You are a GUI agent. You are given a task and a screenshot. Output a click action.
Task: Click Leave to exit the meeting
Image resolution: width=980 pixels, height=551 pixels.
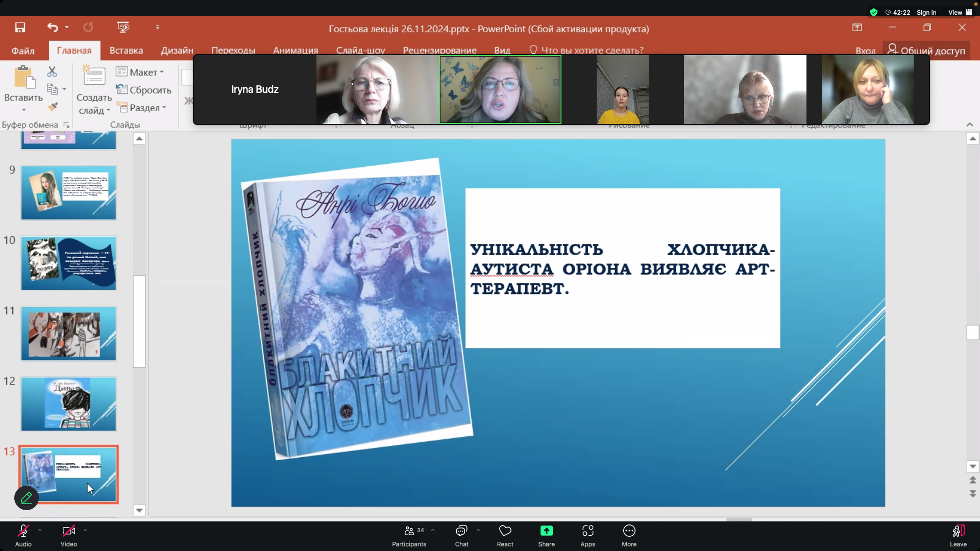(x=958, y=536)
